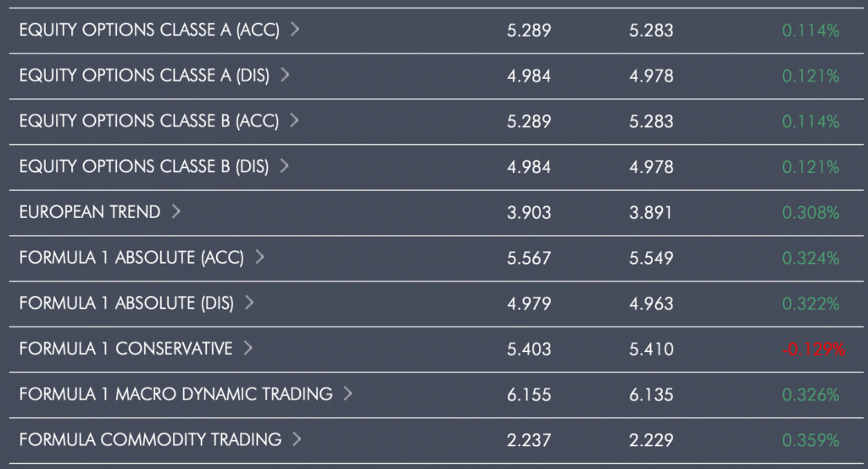
Task: Click the 0.359% change for Formula Commodity Trading
Action: (x=810, y=440)
